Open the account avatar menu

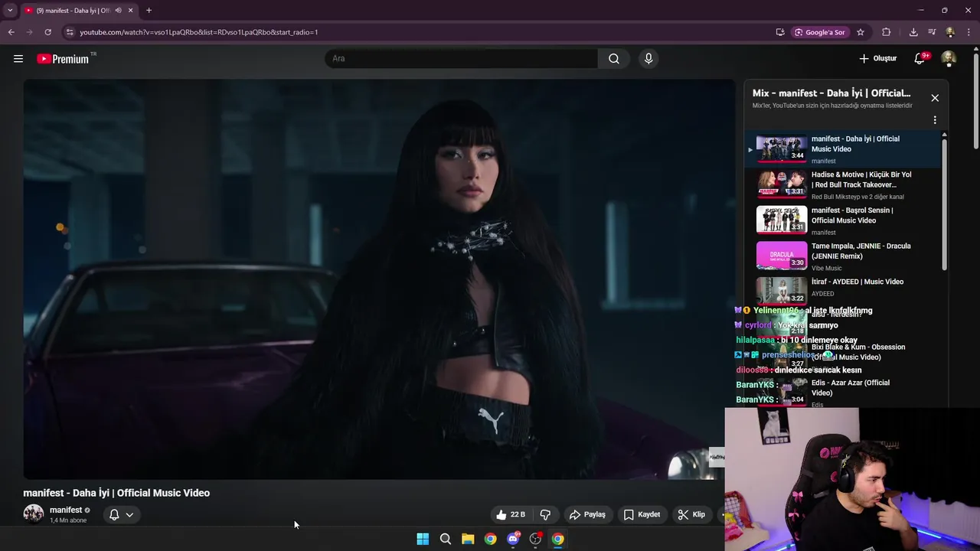coord(949,58)
